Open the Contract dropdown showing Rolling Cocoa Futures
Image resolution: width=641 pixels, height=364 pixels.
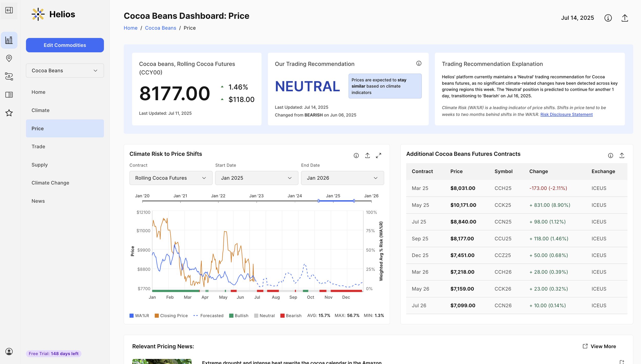171,178
